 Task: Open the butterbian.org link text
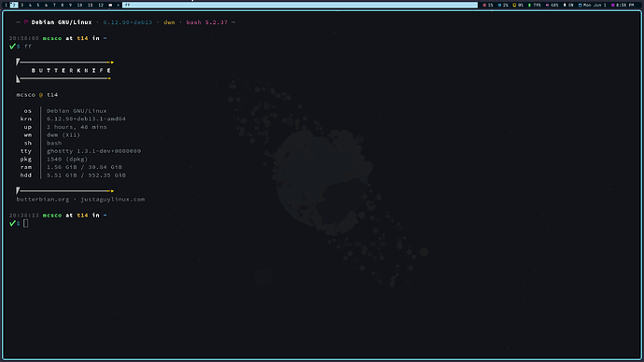point(43,199)
